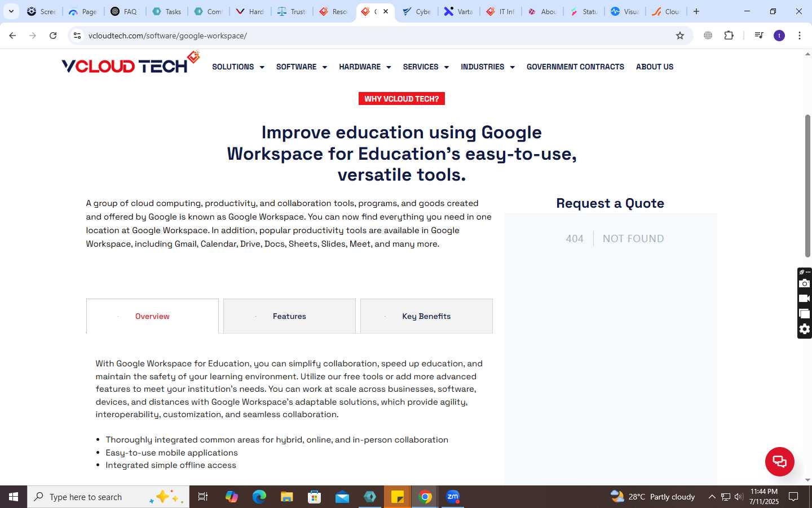Viewport: 812px width, 508px height.
Task: Open Mail app from taskbar
Action: (342, 497)
